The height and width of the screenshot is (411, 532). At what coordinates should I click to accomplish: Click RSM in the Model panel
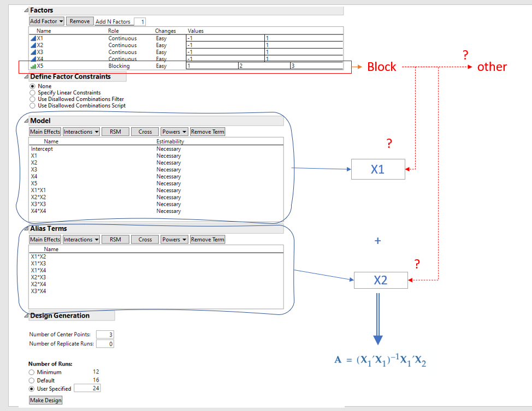(x=115, y=132)
